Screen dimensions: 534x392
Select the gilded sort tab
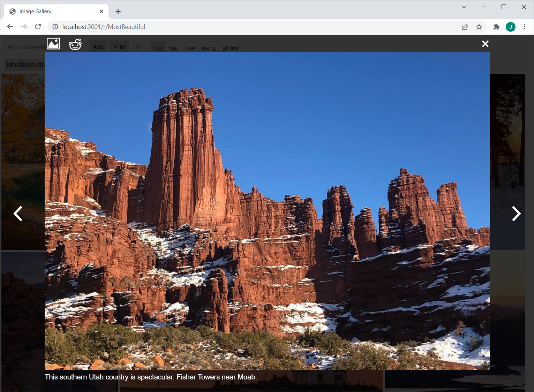230,48
